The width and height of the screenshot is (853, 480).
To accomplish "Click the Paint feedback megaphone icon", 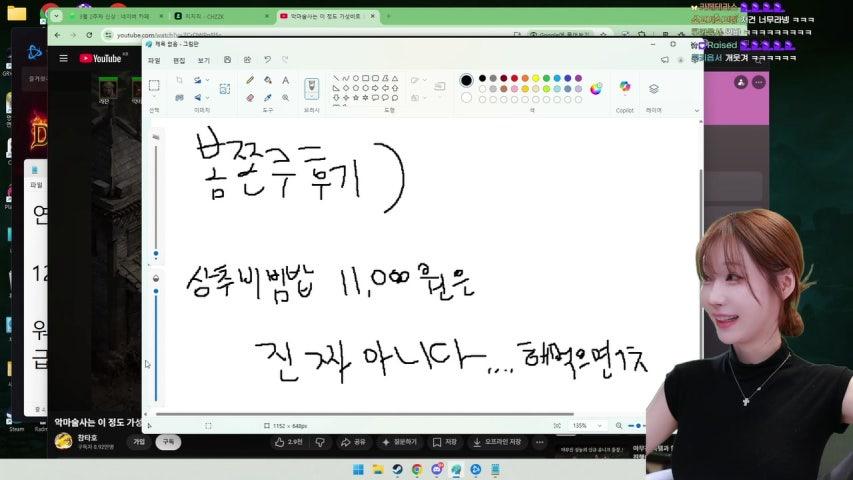I will pyautogui.click(x=664, y=60).
